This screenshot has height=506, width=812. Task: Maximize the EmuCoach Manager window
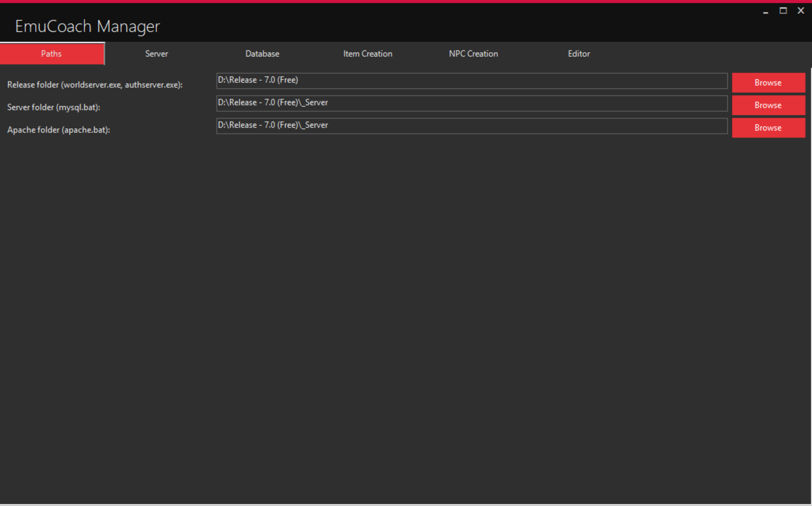click(x=782, y=10)
